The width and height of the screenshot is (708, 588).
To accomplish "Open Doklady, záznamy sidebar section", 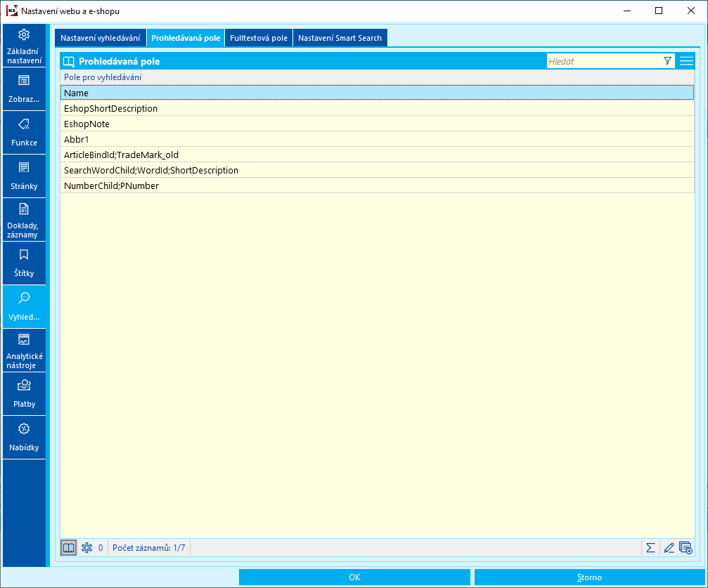I will tap(24, 220).
